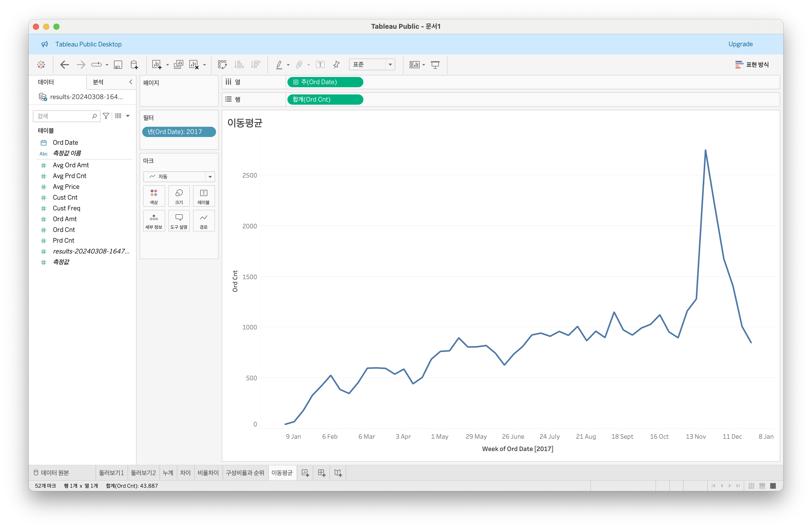Toggle the Show Me panel
Screen dimensions: 812x529
752,64
